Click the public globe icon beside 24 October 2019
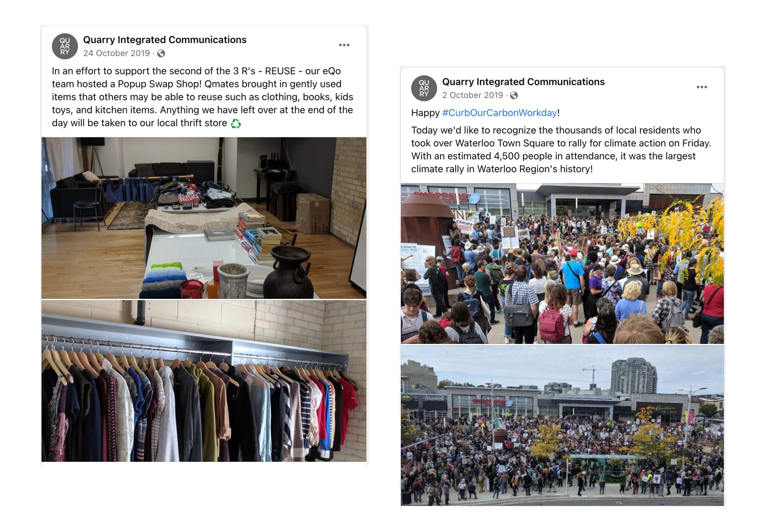The width and height of the screenshot is (766, 532). point(161,53)
